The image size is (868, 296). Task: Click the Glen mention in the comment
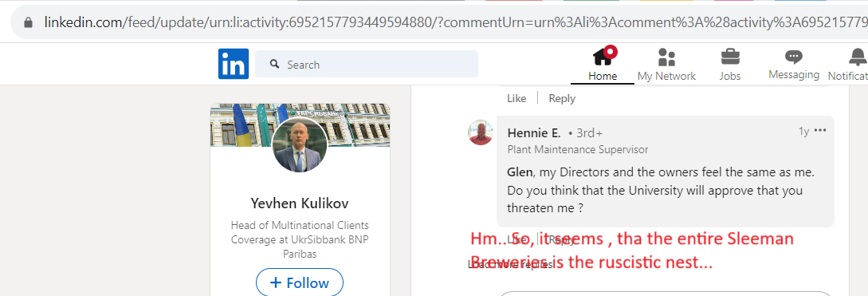tap(519, 172)
